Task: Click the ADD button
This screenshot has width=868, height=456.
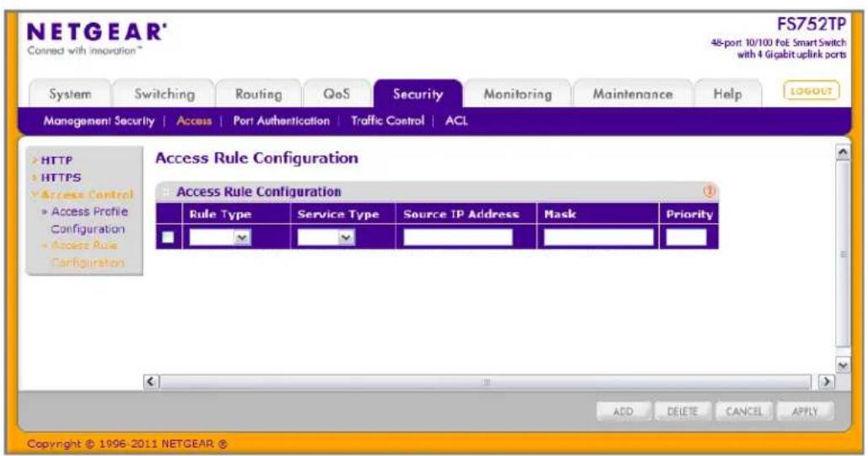Action: pyautogui.click(x=623, y=412)
